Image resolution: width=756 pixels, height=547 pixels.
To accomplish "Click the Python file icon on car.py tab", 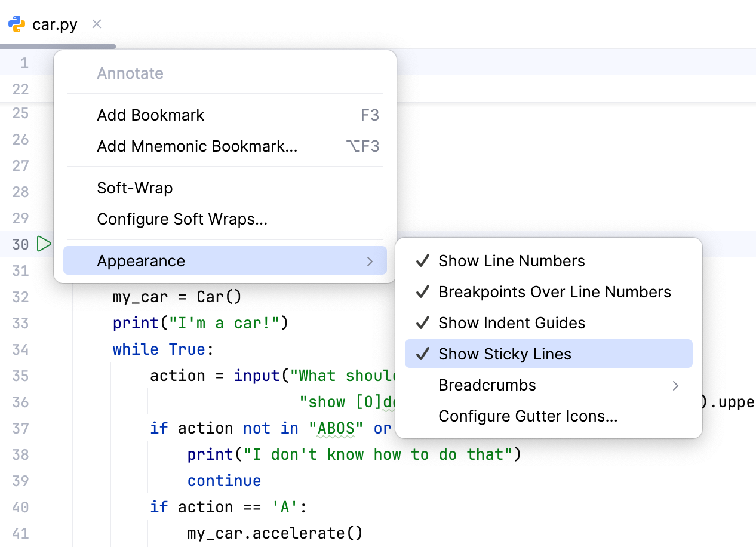I will coord(17,25).
